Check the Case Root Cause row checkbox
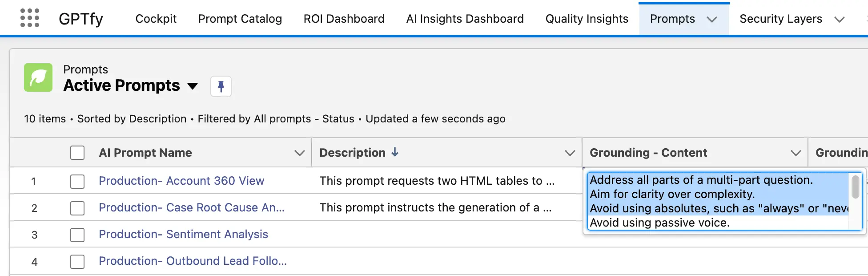Image resolution: width=868 pixels, height=276 pixels. click(77, 208)
